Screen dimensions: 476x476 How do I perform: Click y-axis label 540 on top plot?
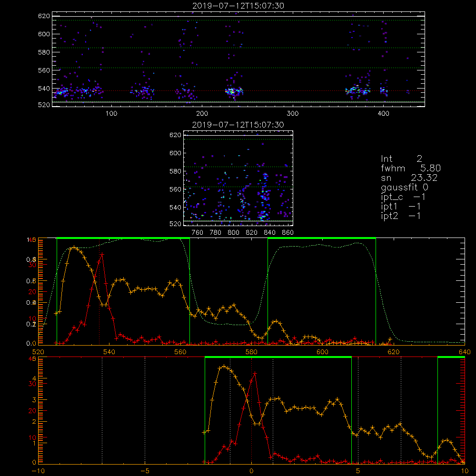[44, 89]
